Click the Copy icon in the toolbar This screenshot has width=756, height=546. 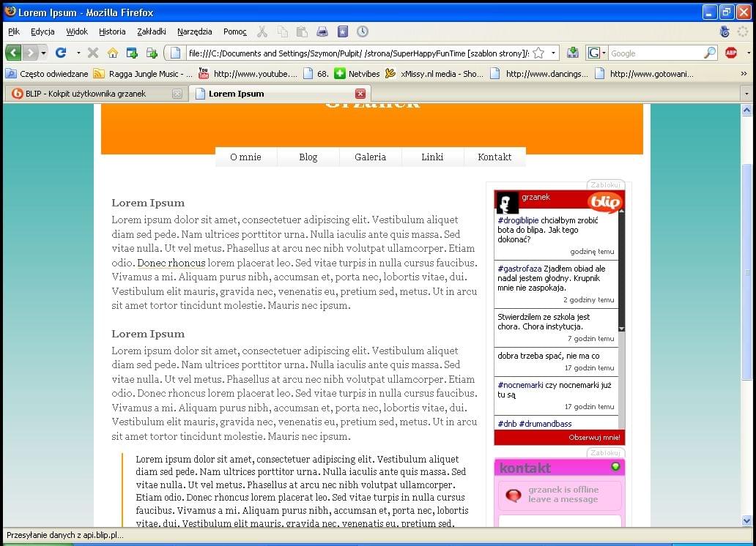[283, 31]
